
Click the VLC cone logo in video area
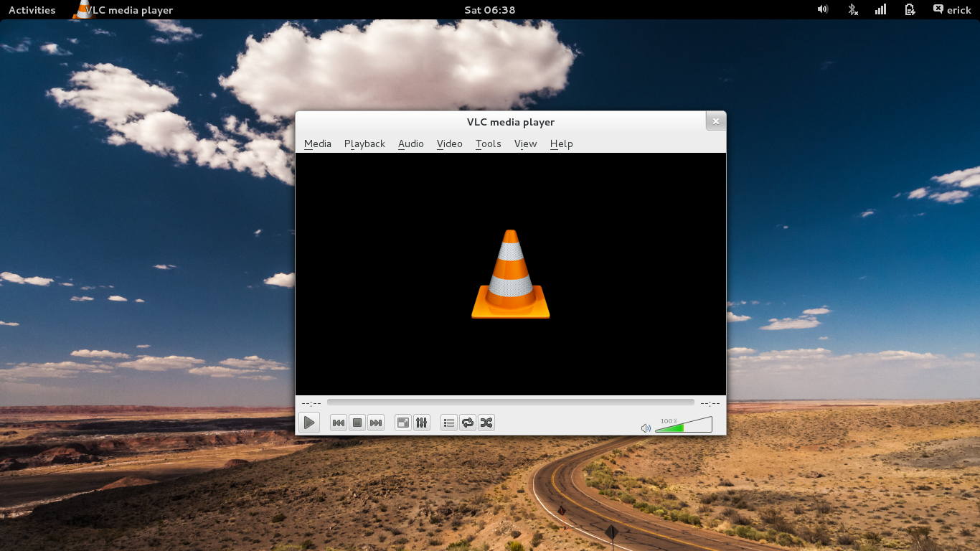[x=511, y=274]
